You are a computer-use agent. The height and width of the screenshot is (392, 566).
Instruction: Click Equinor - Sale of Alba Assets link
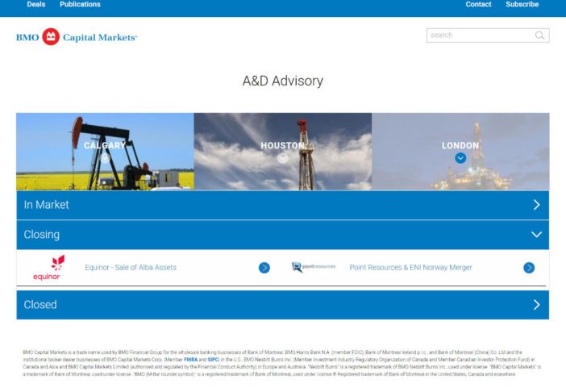click(x=131, y=268)
